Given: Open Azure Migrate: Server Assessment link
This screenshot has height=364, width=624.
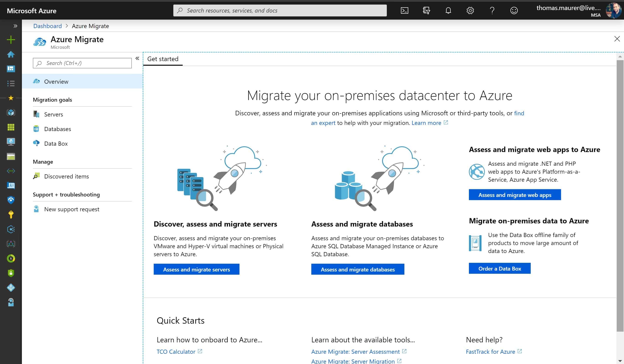Looking at the screenshot, I should pyautogui.click(x=359, y=352).
